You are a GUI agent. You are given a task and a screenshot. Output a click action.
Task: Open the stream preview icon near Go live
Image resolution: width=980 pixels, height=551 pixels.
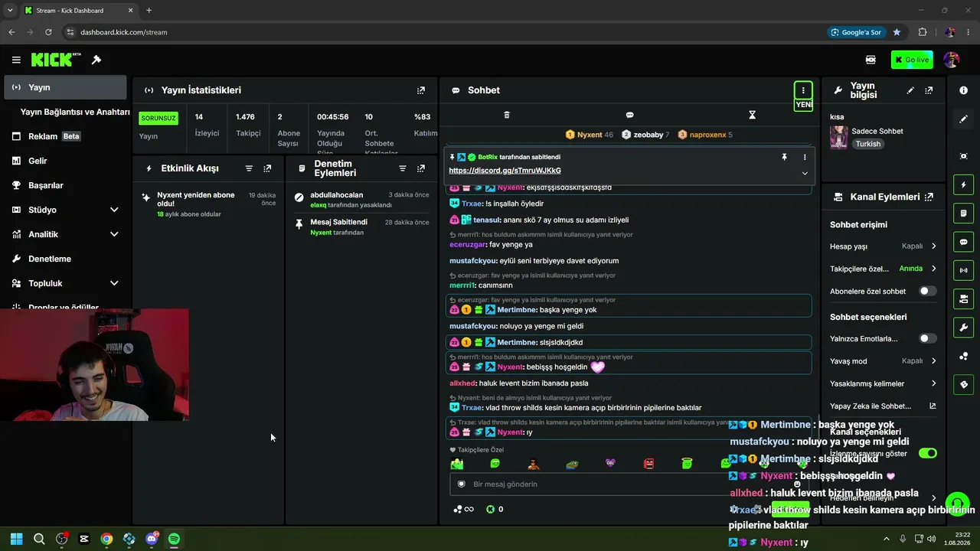pyautogui.click(x=871, y=60)
